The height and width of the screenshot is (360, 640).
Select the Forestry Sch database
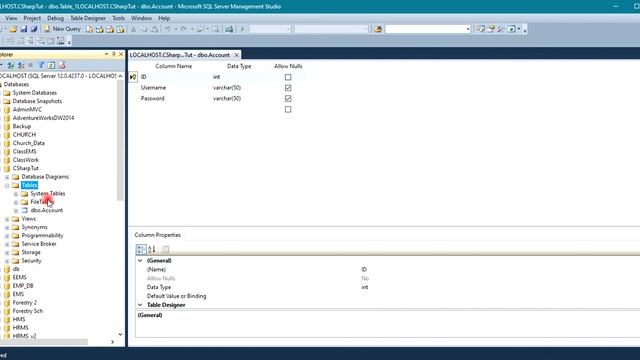tap(27, 311)
